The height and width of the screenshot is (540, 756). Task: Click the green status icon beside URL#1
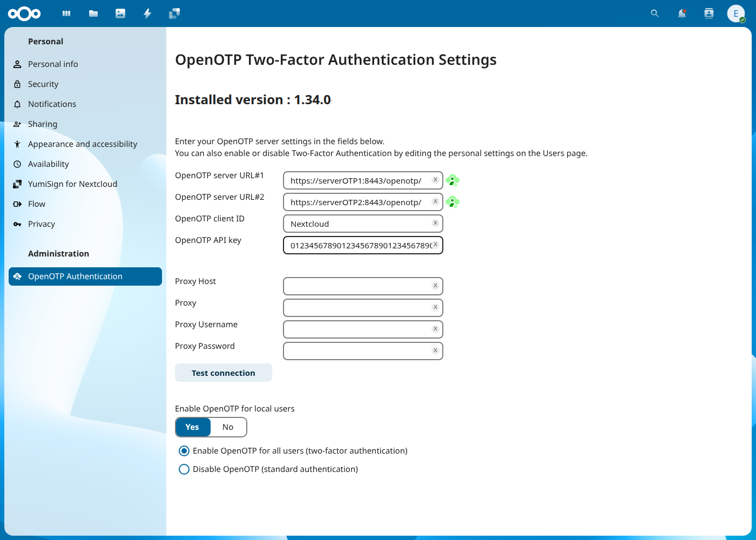coord(453,180)
